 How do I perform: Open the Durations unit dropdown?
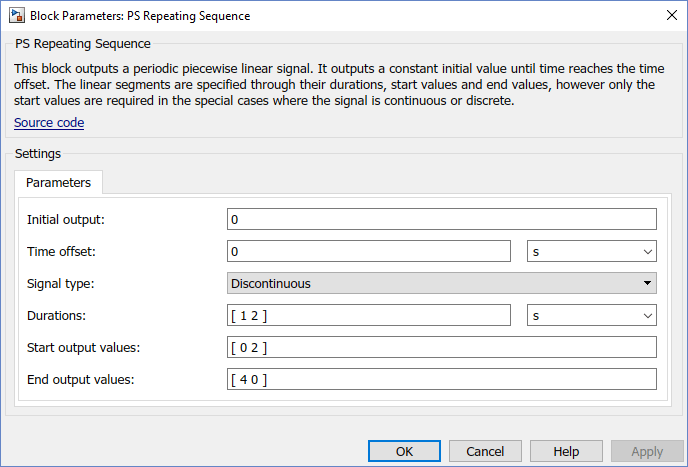click(x=591, y=315)
